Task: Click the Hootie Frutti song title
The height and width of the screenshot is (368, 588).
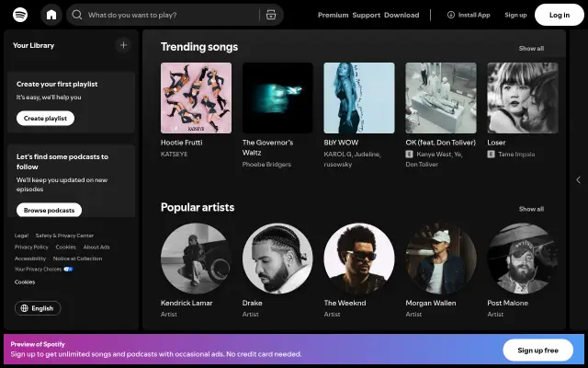Action: (x=182, y=143)
